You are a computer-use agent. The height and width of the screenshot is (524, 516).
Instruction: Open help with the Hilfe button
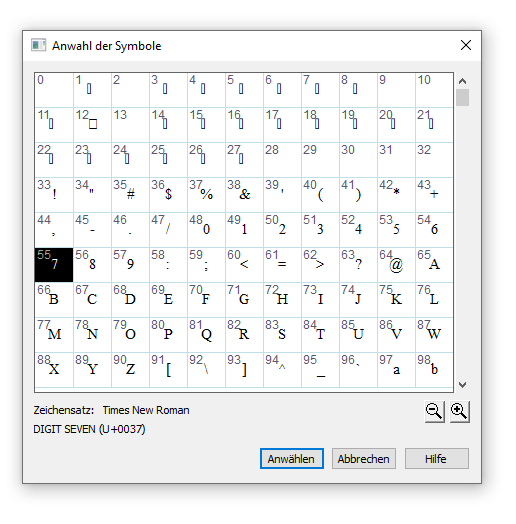click(x=436, y=458)
